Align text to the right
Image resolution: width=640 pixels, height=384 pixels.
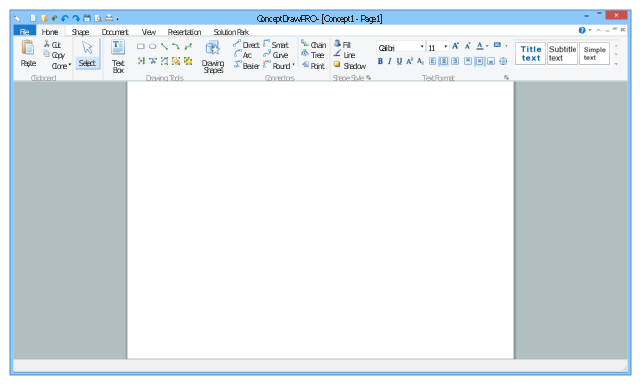coord(455,61)
